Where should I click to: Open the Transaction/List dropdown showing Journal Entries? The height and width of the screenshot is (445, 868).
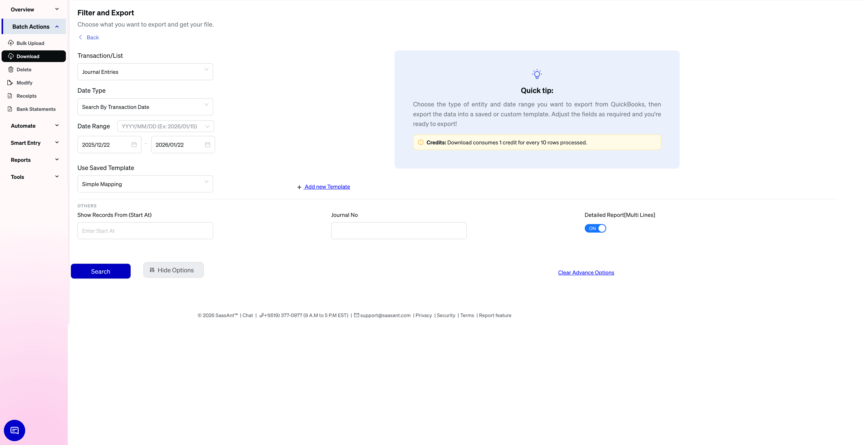(145, 72)
